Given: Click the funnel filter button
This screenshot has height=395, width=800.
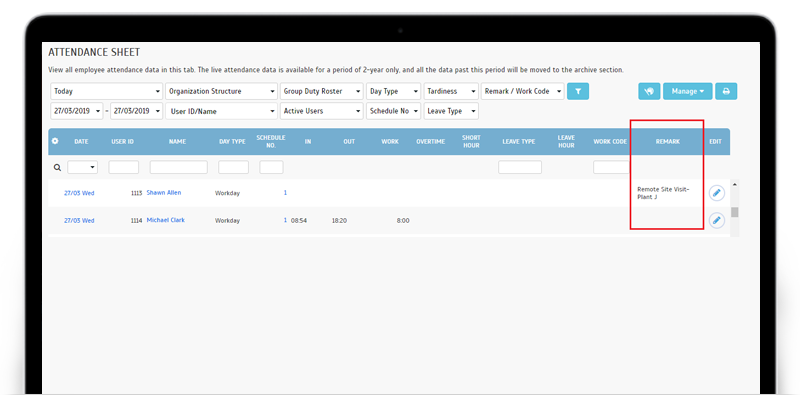Looking at the screenshot, I should click(x=578, y=91).
